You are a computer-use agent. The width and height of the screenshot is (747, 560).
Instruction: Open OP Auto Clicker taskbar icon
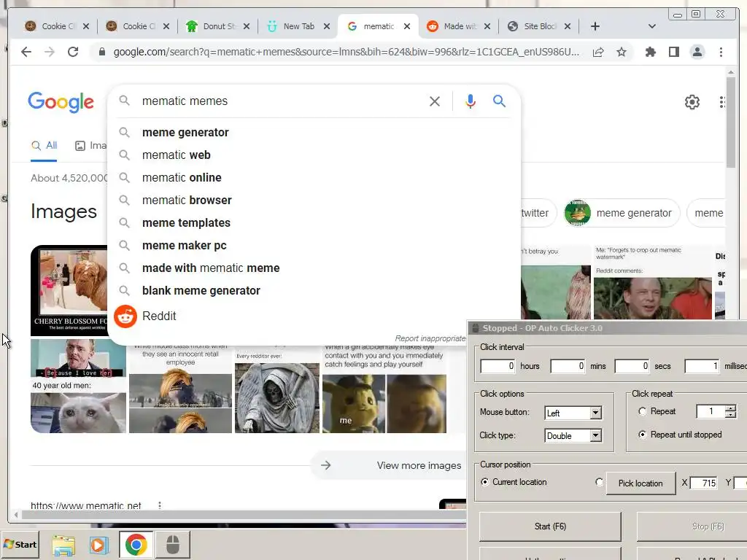(172, 545)
